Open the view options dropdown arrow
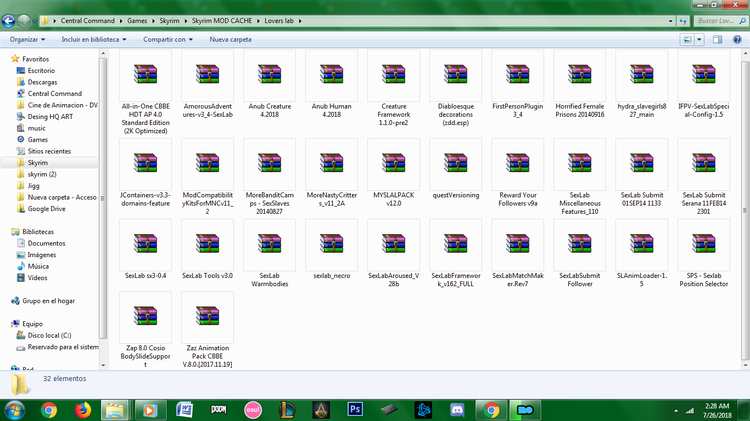 [x=699, y=40]
